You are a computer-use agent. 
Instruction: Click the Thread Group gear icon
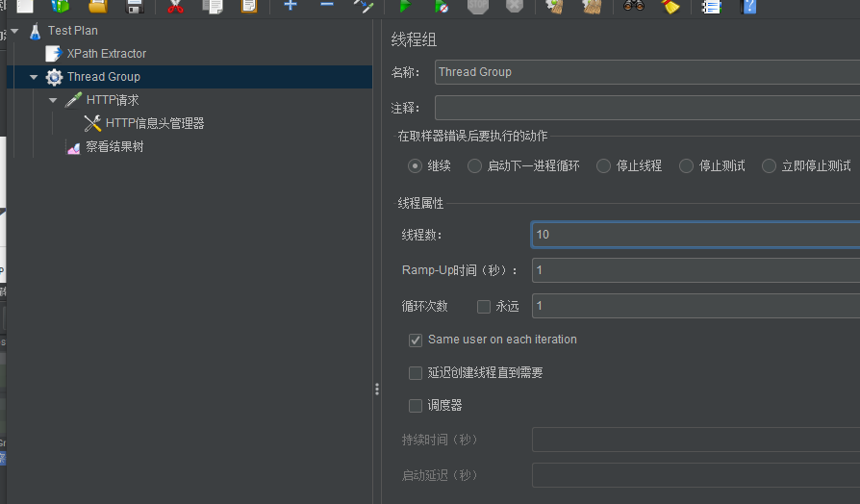tap(54, 77)
